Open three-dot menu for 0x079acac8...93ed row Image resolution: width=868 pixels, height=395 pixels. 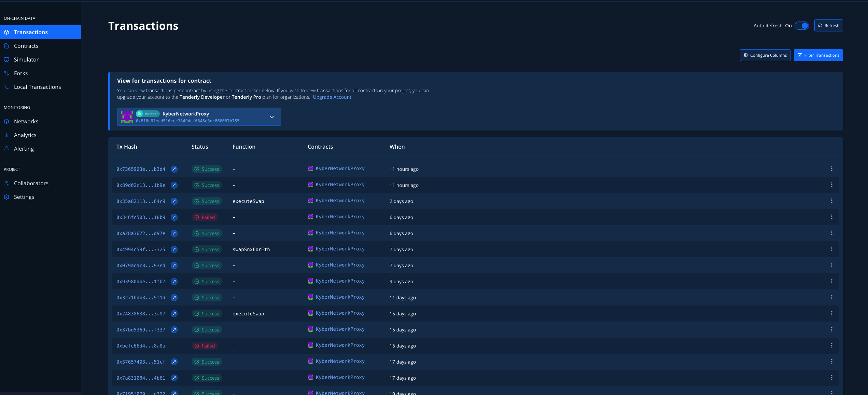coord(832,265)
